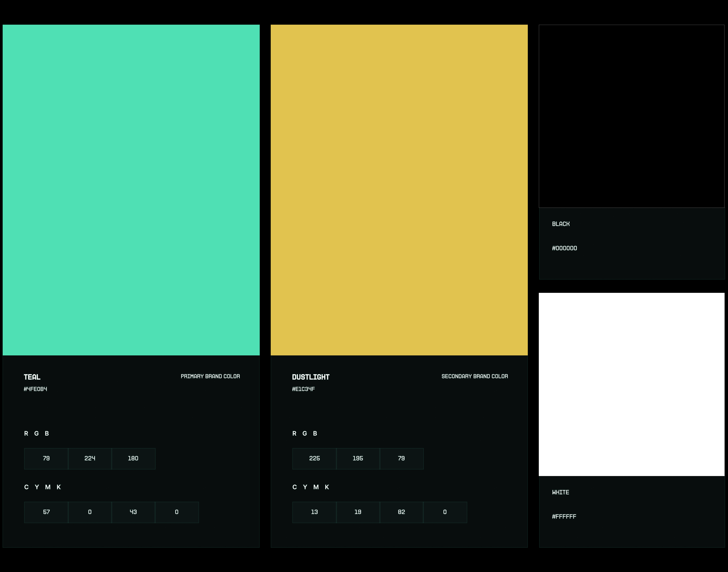Click Teal RGB blue value 180
Screen dimensions: 728x572
(x=133, y=458)
